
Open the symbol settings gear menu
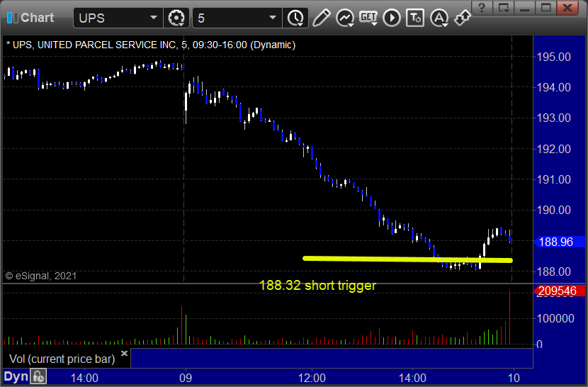pos(176,18)
